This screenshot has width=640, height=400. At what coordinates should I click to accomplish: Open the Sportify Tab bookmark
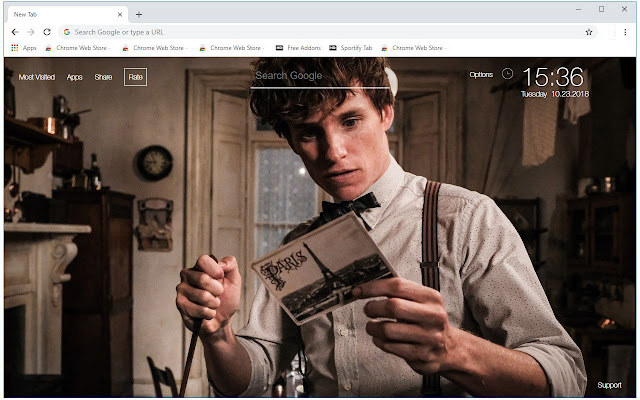(x=351, y=48)
